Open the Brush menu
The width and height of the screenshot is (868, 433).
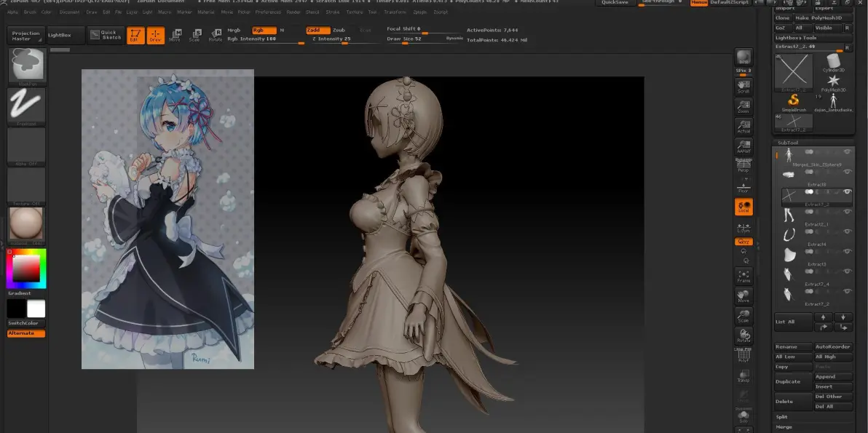click(x=30, y=12)
